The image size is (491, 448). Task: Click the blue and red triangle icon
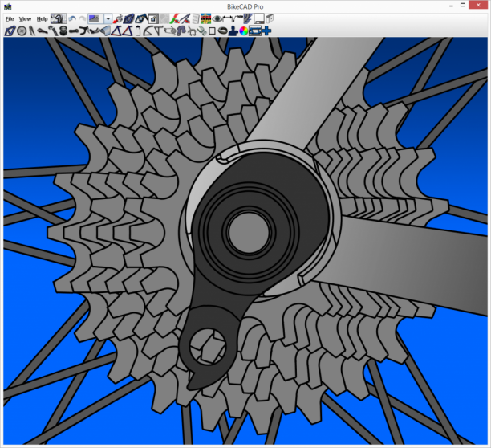pyautogui.click(x=116, y=31)
